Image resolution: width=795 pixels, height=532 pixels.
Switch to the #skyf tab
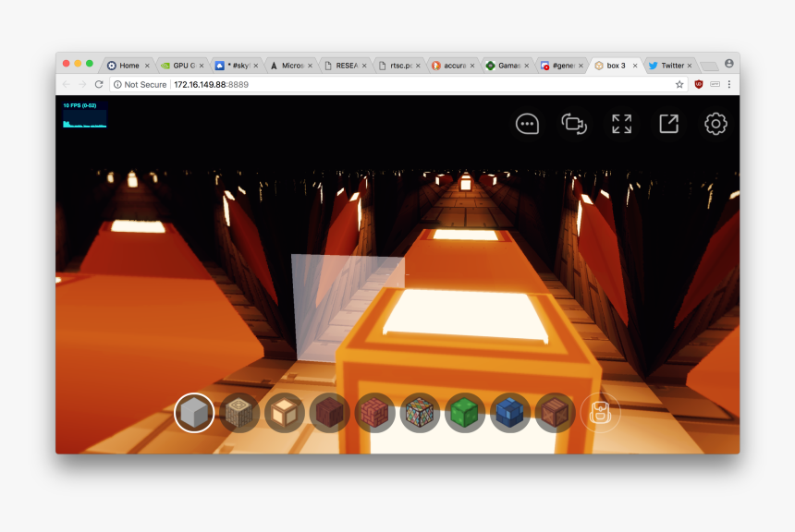tap(238, 66)
